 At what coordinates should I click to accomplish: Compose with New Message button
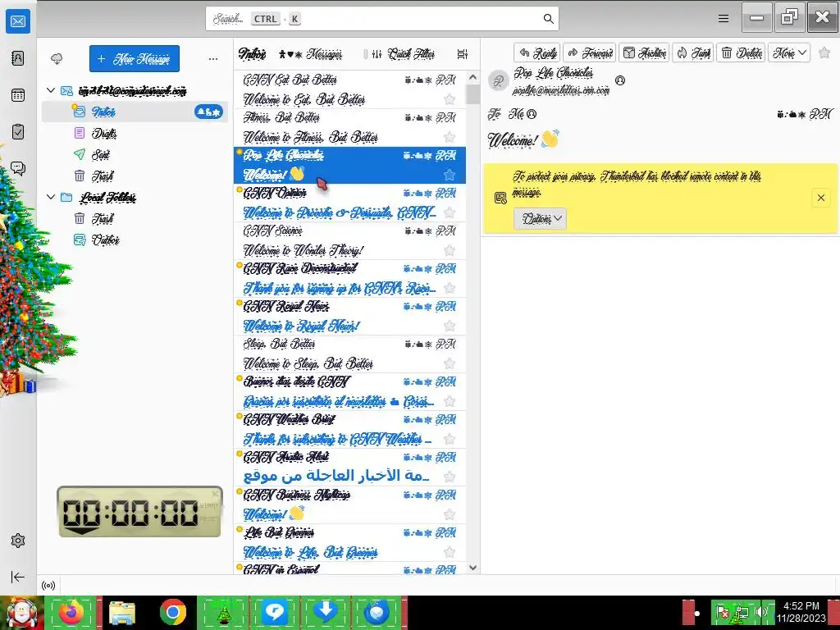coord(135,58)
